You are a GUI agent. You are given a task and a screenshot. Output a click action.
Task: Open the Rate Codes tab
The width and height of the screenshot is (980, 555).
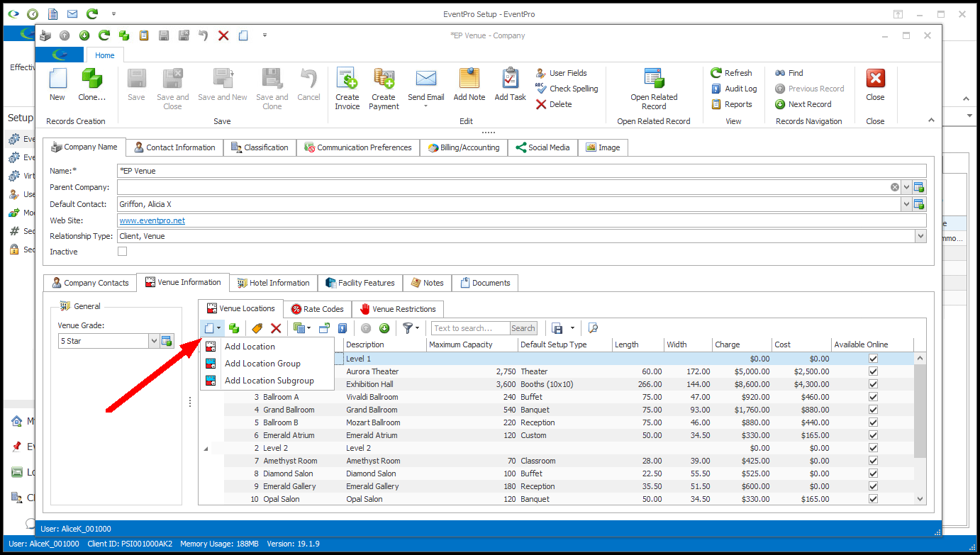[317, 309]
